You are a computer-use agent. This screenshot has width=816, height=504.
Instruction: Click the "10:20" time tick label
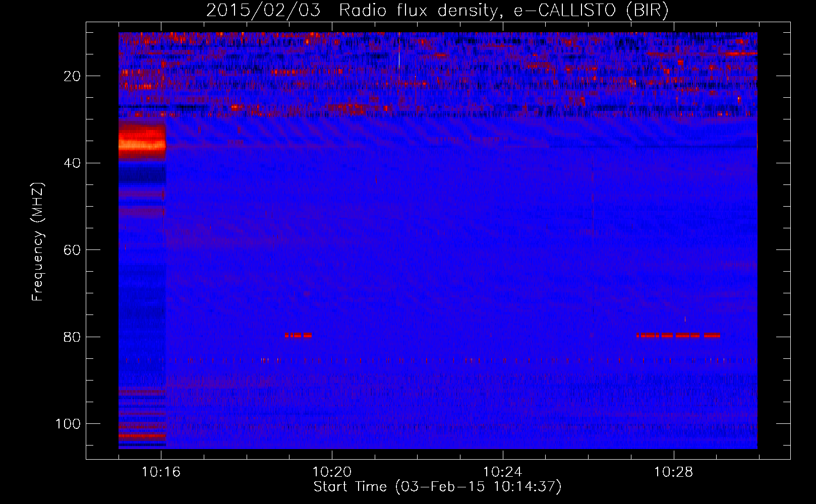[x=332, y=472]
